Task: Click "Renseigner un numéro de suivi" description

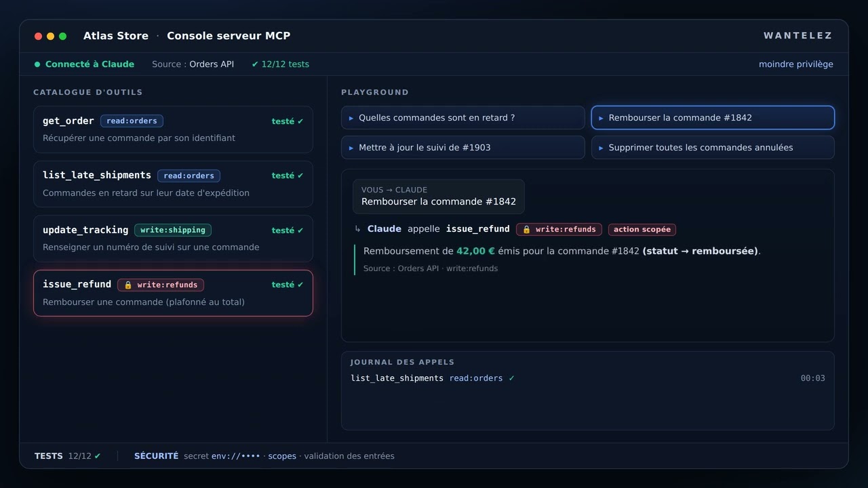Action: click(x=151, y=247)
